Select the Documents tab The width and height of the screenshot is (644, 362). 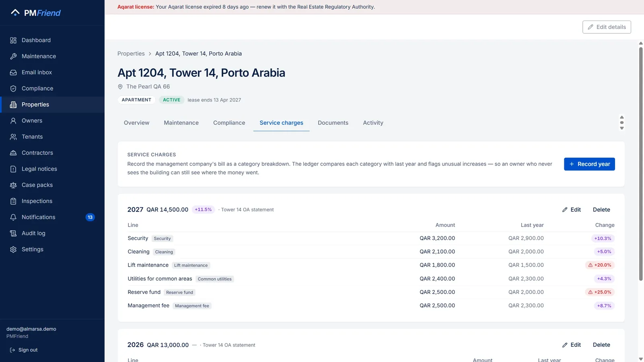tap(333, 123)
